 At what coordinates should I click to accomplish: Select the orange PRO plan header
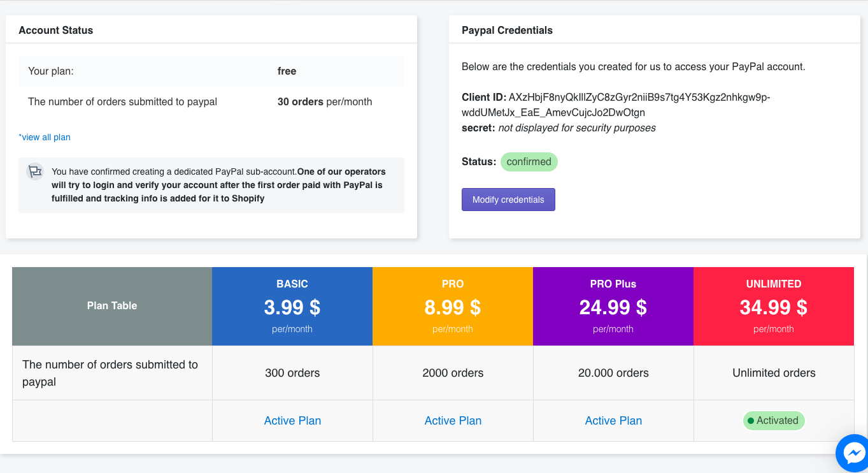click(x=453, y=306)
